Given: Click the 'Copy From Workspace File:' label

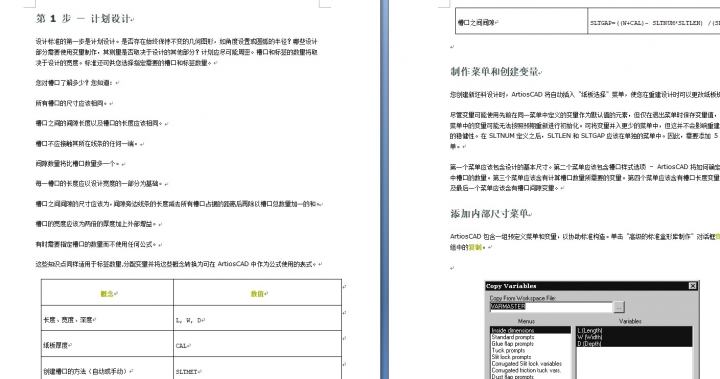Looking at the screenshot, I should [x=523, y=298].
